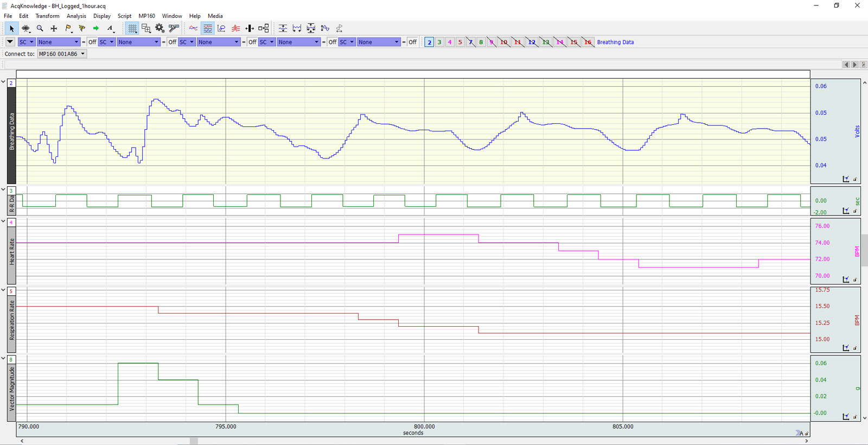
Task: Open the Connect to MP160 dropdown
Action: point(62,54)
